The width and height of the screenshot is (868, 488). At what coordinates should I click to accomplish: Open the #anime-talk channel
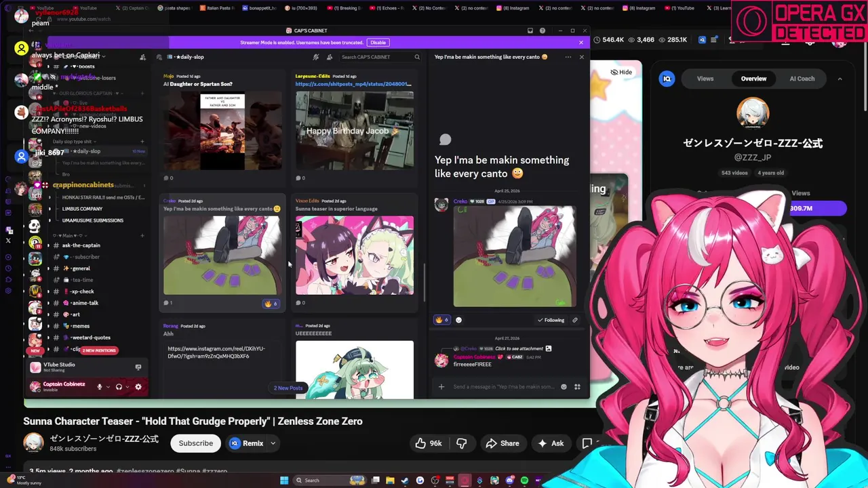pos(84,303)
